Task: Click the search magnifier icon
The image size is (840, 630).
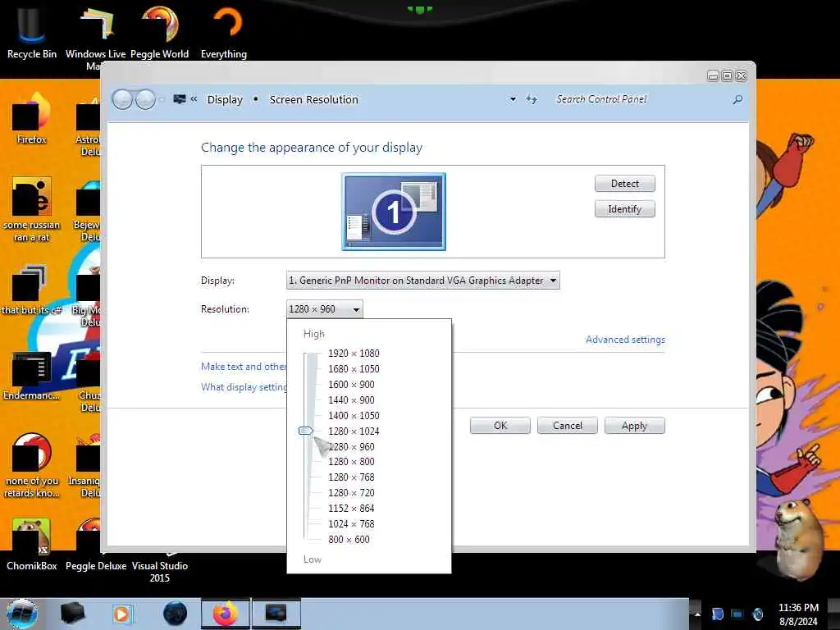Action: tap(737, 99)
